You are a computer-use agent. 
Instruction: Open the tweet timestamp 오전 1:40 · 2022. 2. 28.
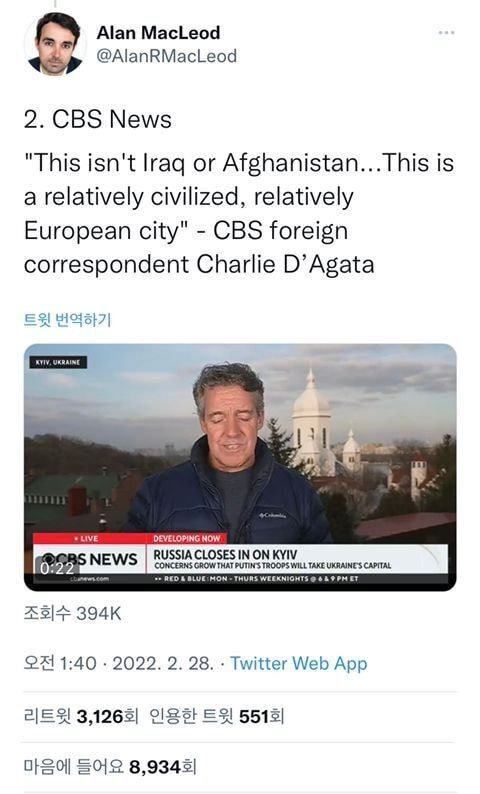[118, 663]
